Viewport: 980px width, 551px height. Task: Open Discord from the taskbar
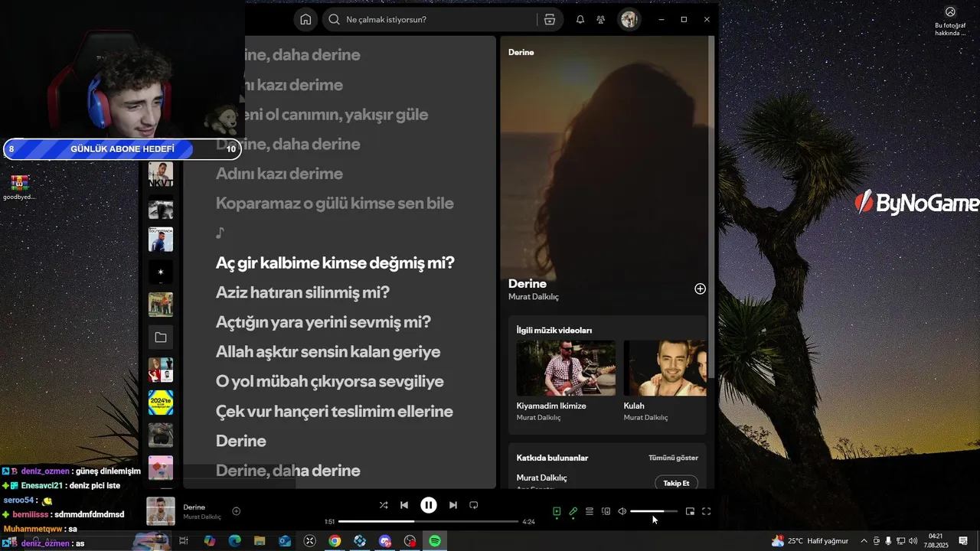385,541
